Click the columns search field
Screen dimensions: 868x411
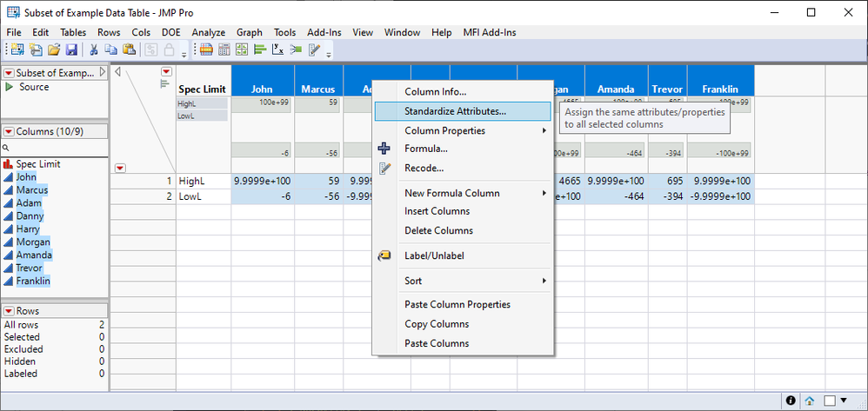(x=57, y=148)
